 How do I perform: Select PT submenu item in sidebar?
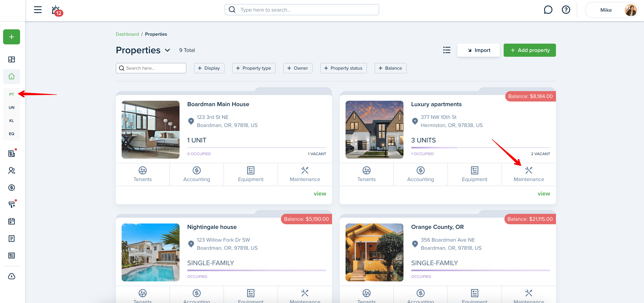(x=12, y=94)
